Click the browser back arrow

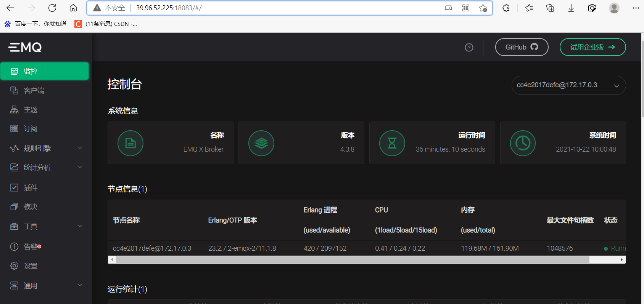click(10, 8)
